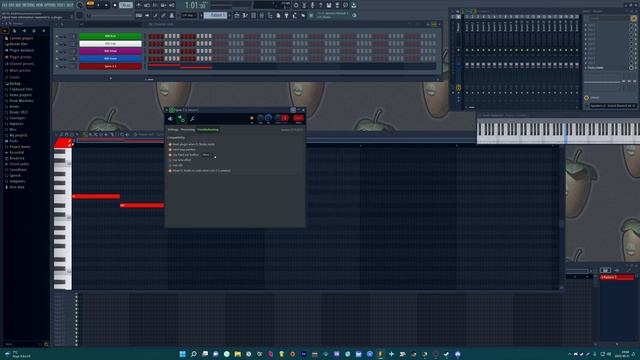
Task: Expand Plugin presets folder in browser
Action: pyautogui.click(x=21, y=57)
